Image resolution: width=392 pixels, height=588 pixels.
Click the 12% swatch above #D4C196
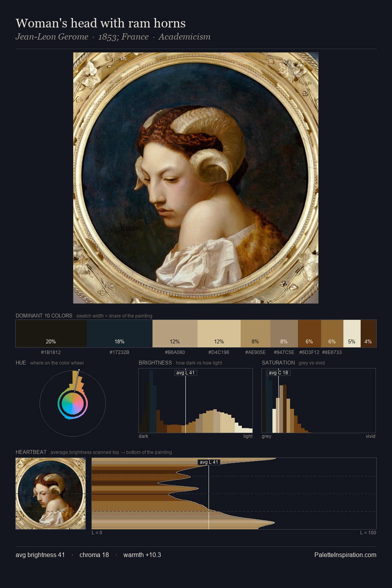[219, 334]
